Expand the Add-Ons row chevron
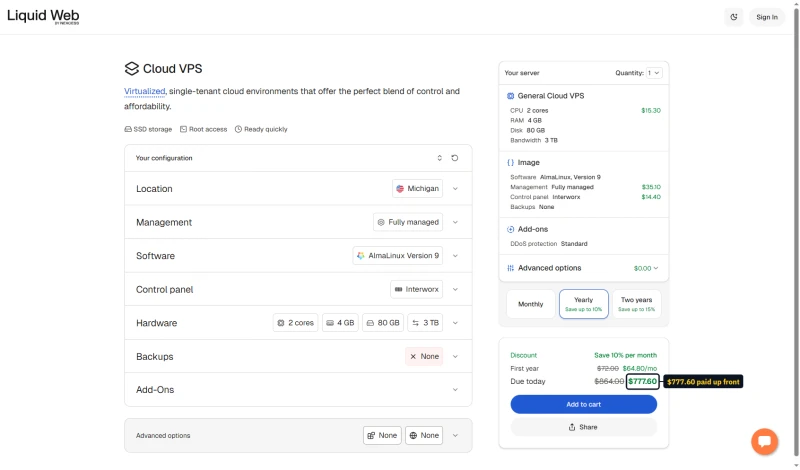Viewport: 800px width, 470px height. [x=455, y=390]
